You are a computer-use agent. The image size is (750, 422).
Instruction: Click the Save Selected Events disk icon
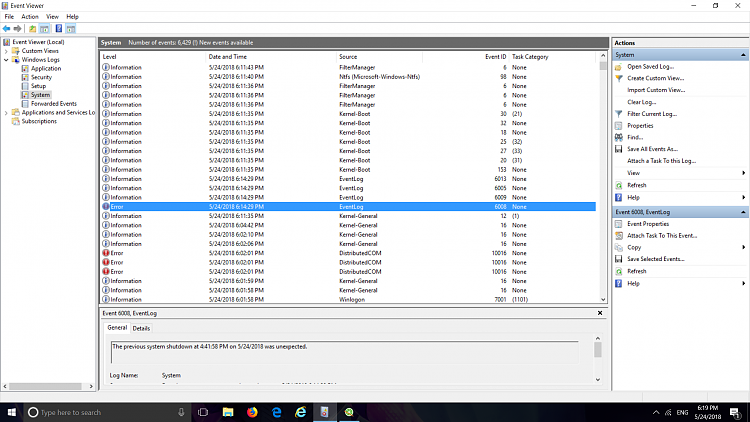tap(618, 259)
